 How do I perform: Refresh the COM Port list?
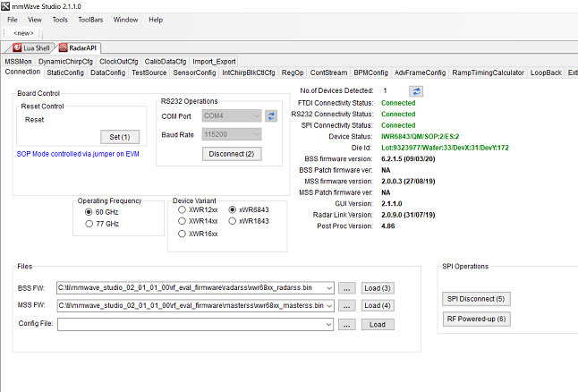[x=271, y=116]
